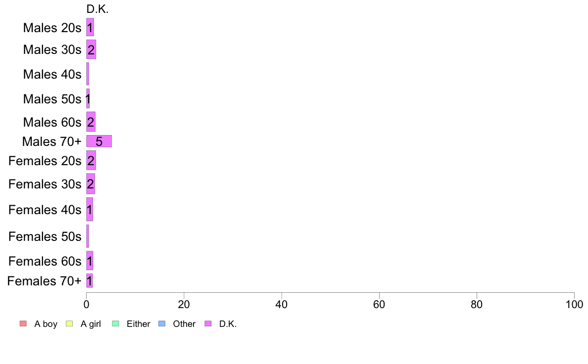This screenshot has height=364, width=588.
Task: Click the Females 30s bar labeled 2
Action: pos(91,183)
